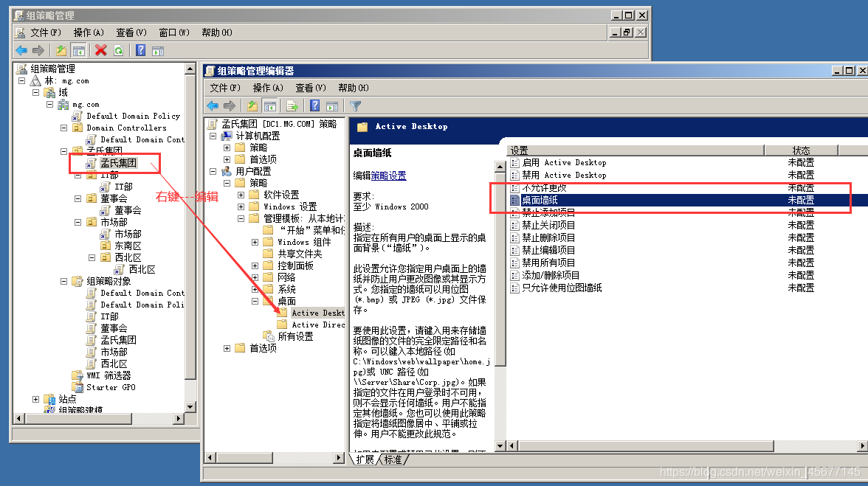The image size is (868, 486).
Task: Click the 所有设置 icon in editor tree
Action: 269,336
